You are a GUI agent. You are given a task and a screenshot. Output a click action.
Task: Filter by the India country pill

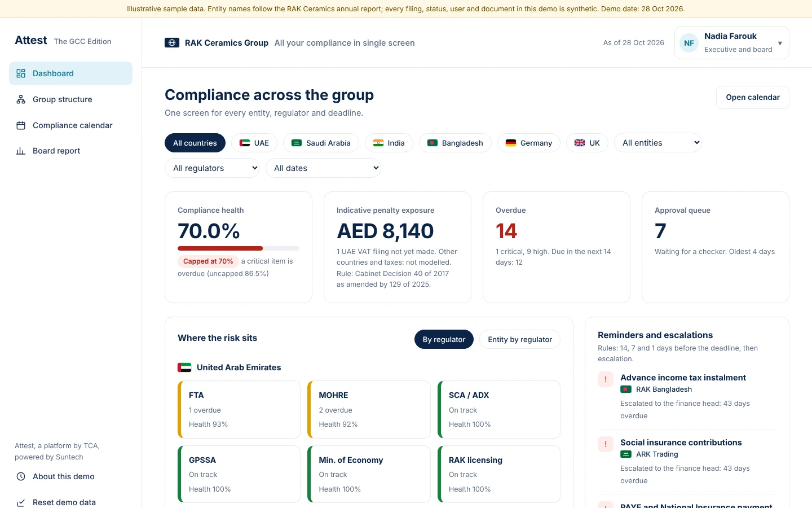pos(389,143)
